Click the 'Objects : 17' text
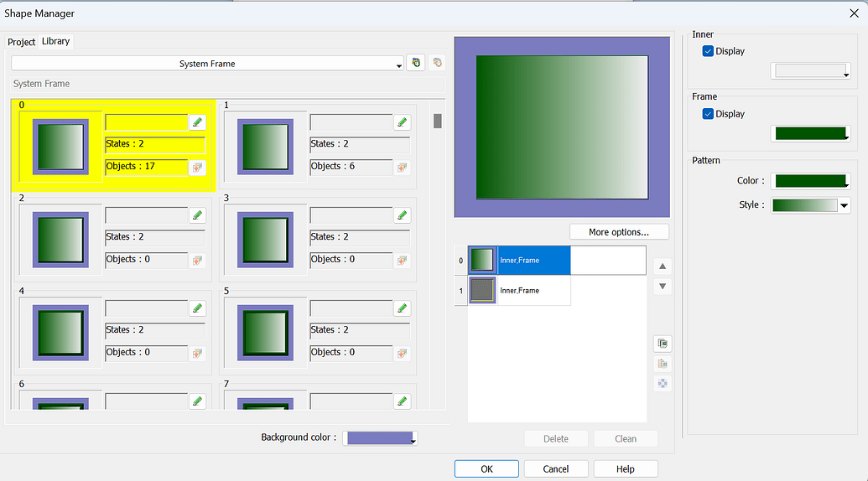 pos(131,166)
